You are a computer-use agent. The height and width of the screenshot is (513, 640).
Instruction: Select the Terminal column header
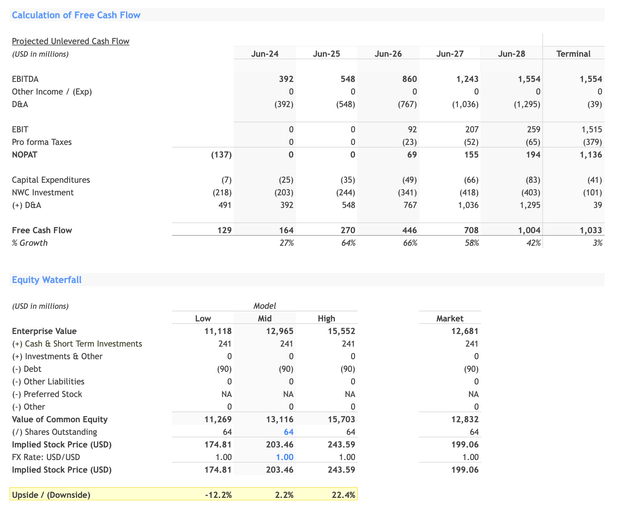[573, 54]
